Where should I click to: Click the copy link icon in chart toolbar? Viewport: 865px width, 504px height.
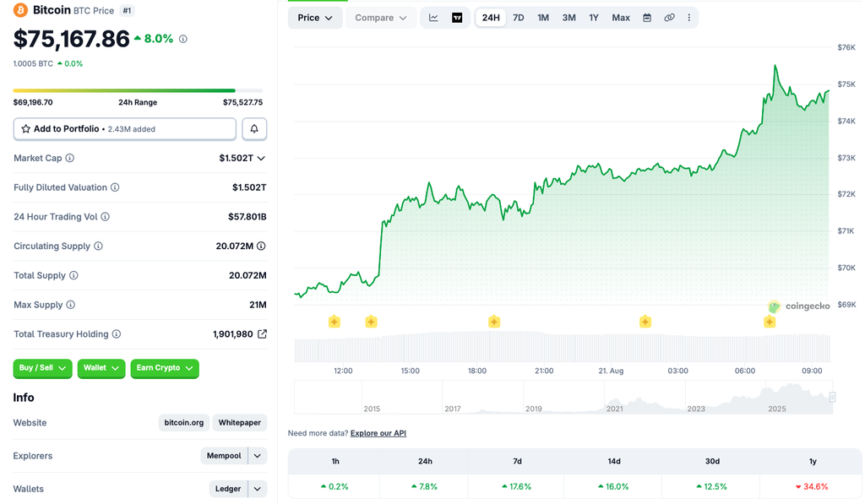(x=669, y=18)
